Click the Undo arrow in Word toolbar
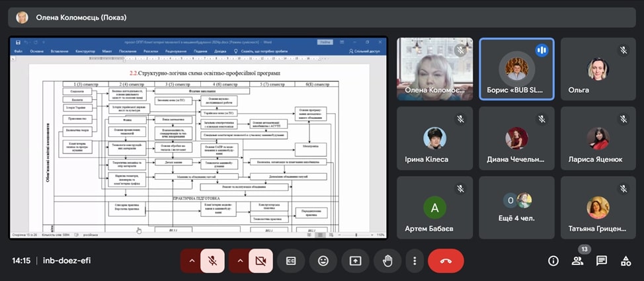The height and width of the screenshot is (281, 644). tap(26, 42)
